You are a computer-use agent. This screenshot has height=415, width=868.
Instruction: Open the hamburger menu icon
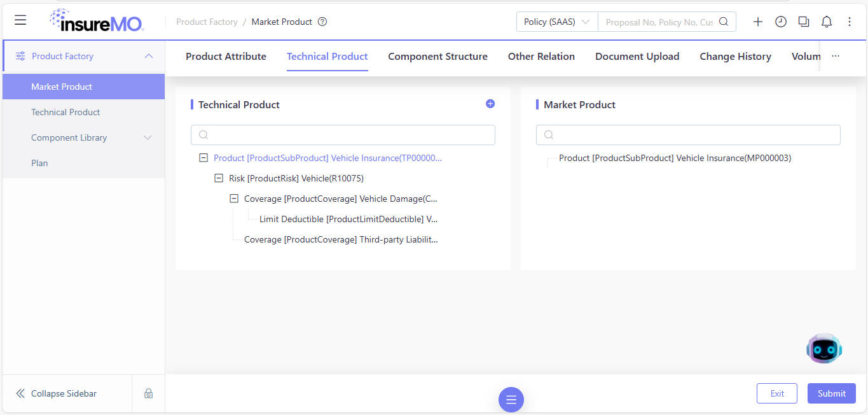tap(20, 21)
